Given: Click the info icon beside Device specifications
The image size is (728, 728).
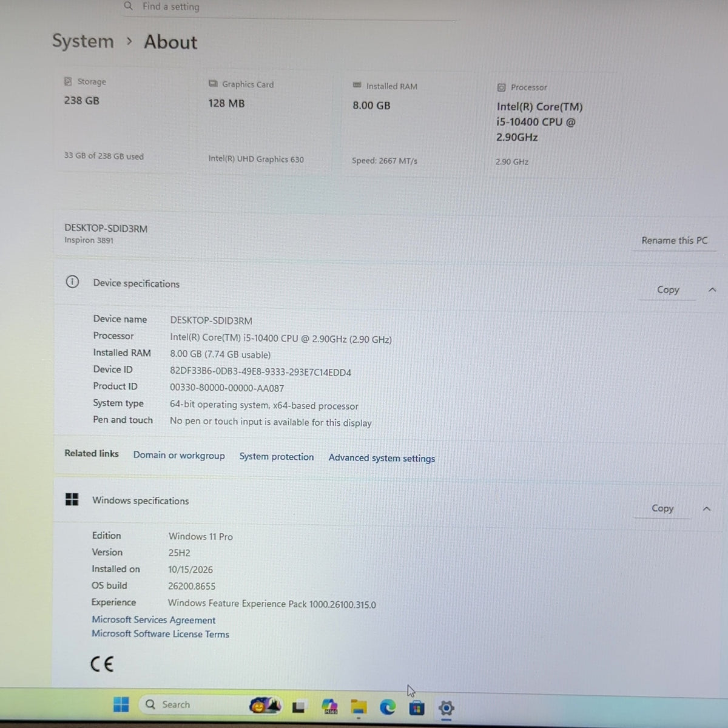Looking at the screenshot, I should (72, 281).
